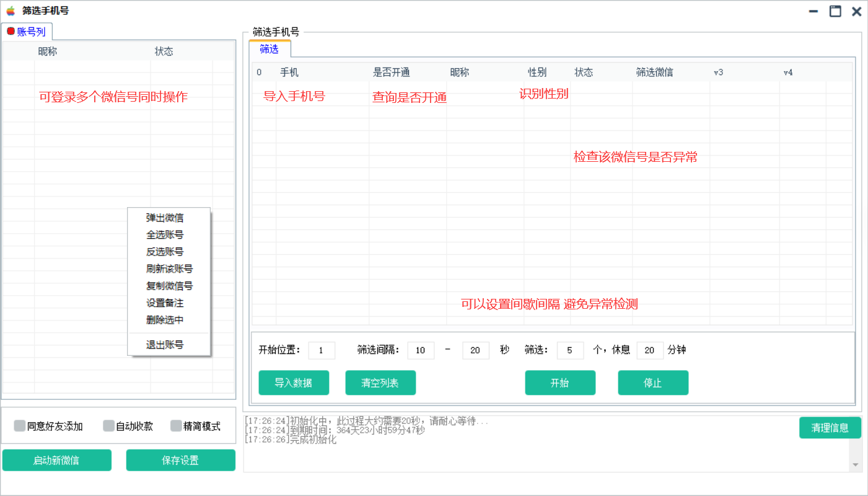This screenshot has width=868, height=496.
Task: Click the 完成初始化 log line
Action: [291, 440]
